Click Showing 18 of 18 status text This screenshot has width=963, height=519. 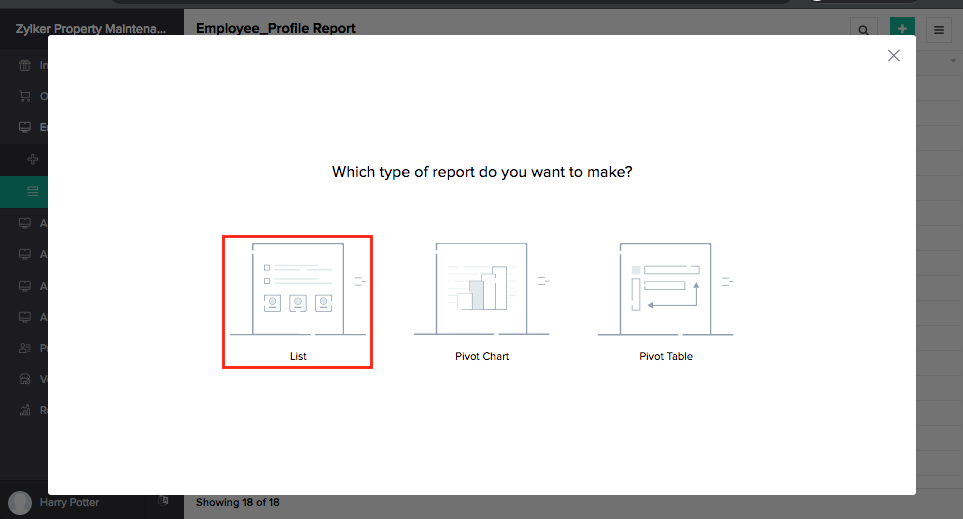tap(237, 502)
